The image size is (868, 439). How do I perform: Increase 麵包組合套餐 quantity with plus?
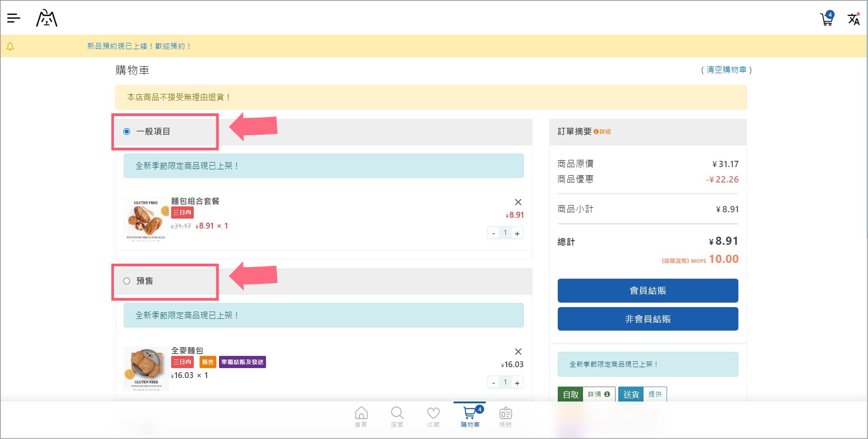click(517, 234)
